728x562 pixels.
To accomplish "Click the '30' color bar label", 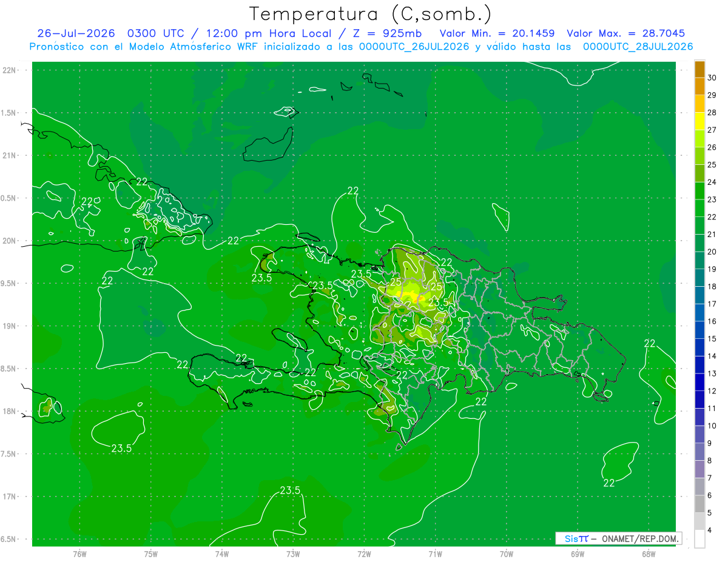I will tap(712, 78).
